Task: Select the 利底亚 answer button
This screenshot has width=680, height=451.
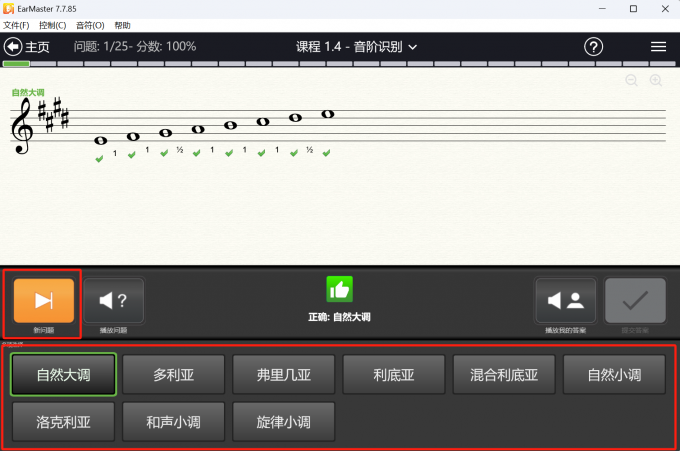Action: 394,375
